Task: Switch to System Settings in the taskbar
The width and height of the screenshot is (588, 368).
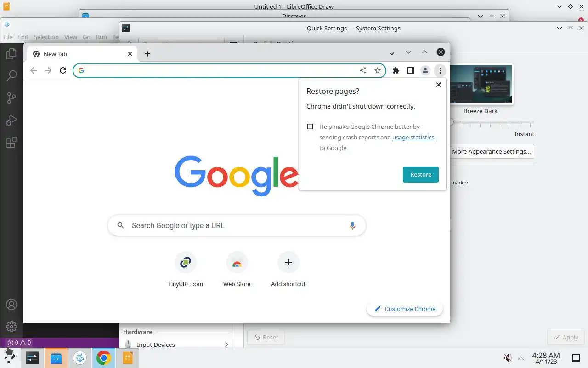Action: pyautogui.click(x=32, y=357)
